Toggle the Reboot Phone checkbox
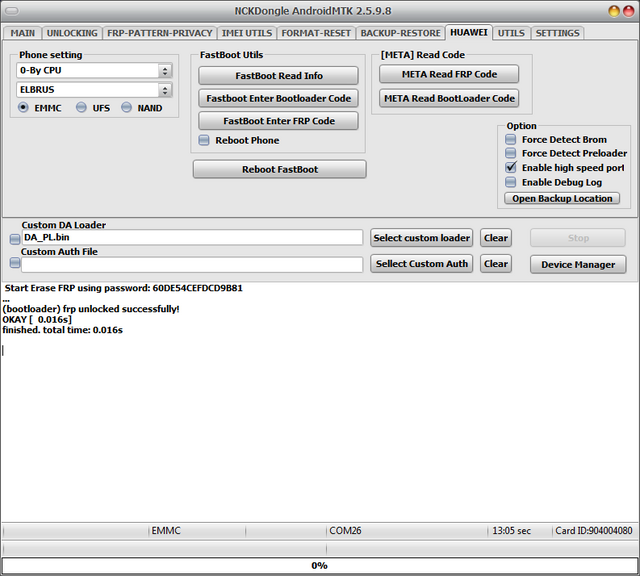 204,140
